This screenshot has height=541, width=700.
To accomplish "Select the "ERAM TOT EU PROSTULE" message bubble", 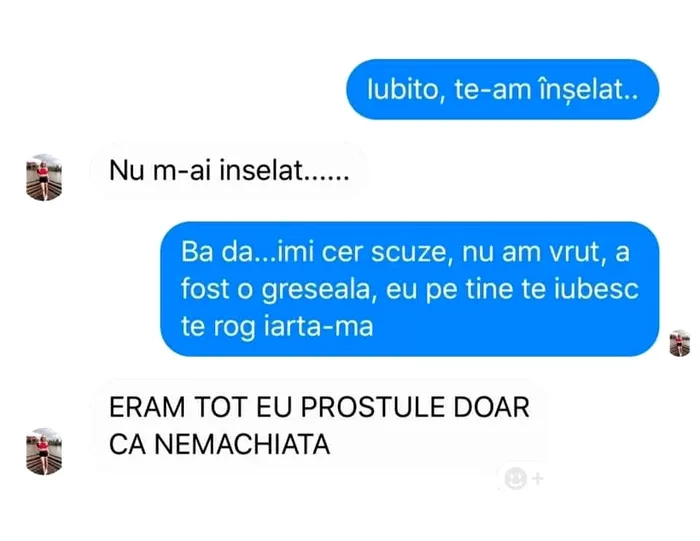I will point(319,425).
